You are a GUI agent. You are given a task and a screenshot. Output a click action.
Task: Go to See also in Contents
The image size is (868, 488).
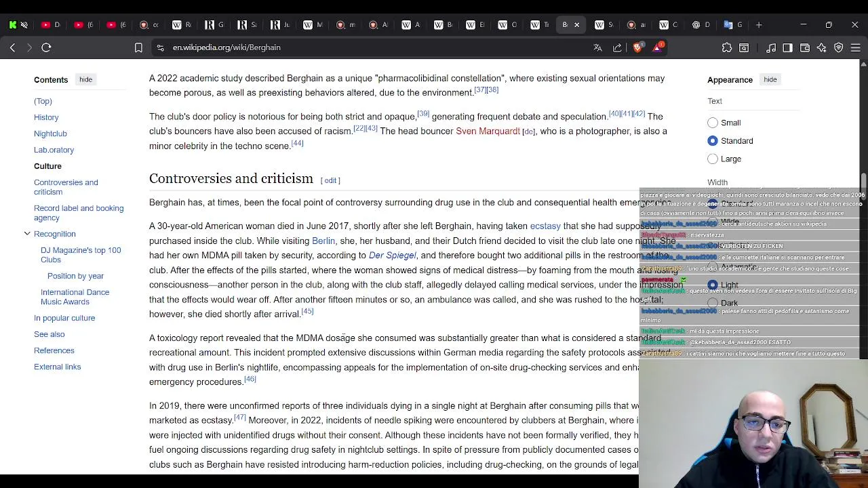pos(49,334)
